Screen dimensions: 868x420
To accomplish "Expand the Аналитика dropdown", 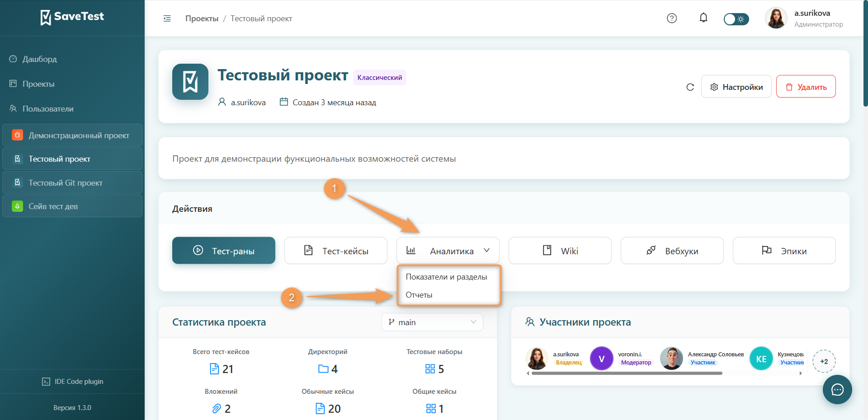I will pyautogui.click(x=448, y=251).
